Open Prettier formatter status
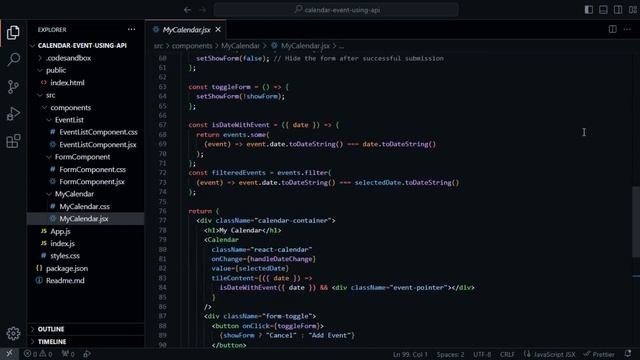 coord(599,354)
